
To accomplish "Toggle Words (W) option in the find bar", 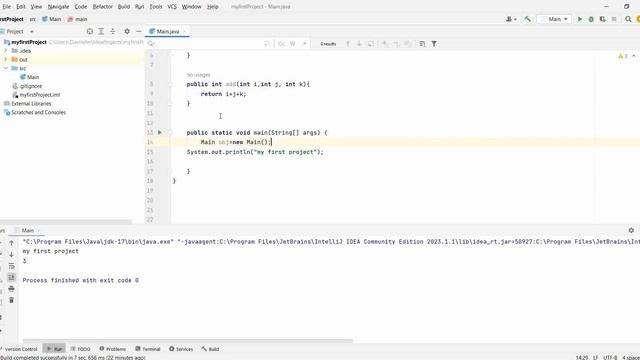I will 293,44.
